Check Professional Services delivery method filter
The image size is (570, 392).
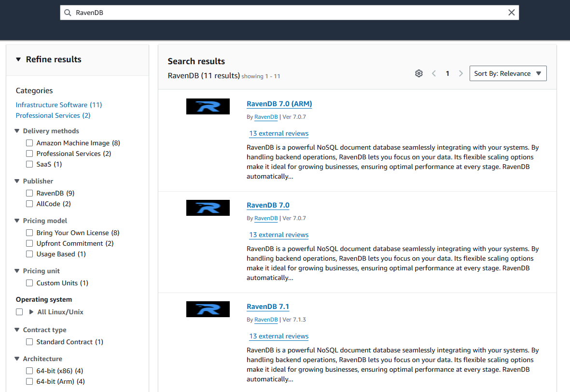coord(29,154)
